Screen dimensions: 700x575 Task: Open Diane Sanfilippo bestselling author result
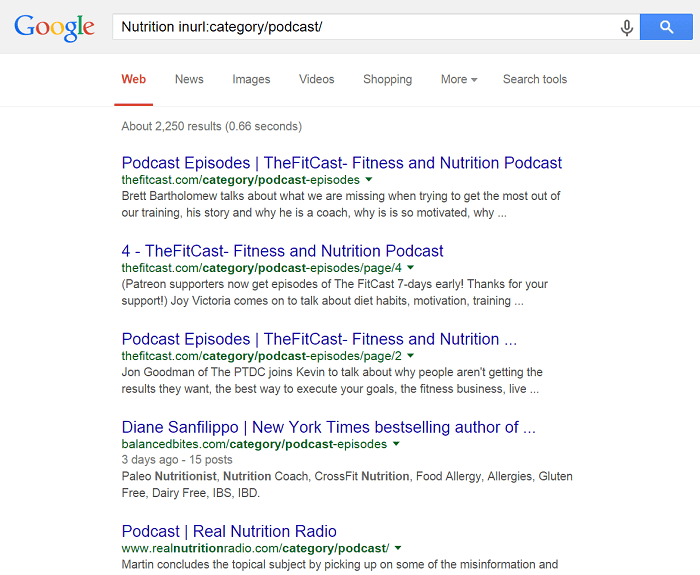[328, 427]
